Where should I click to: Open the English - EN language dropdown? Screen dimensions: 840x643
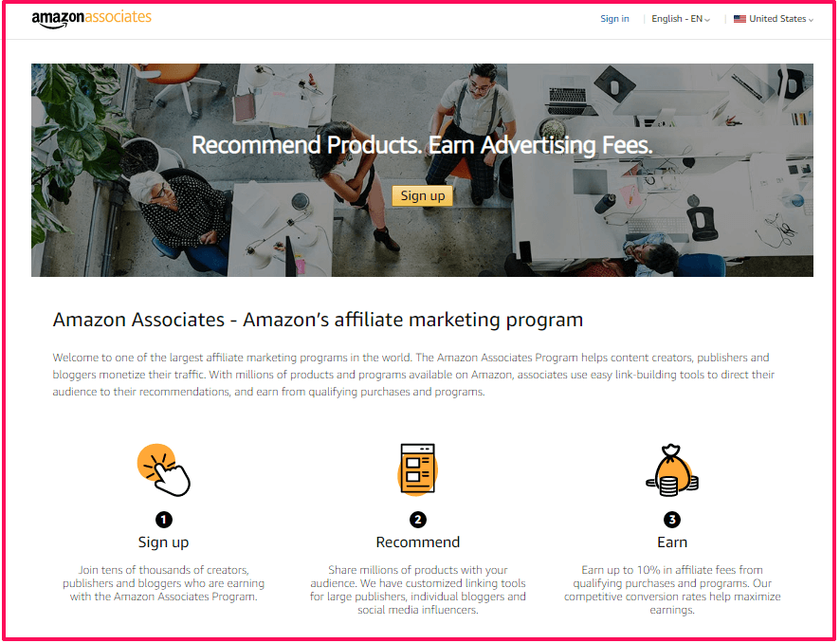tap(681, 19)
